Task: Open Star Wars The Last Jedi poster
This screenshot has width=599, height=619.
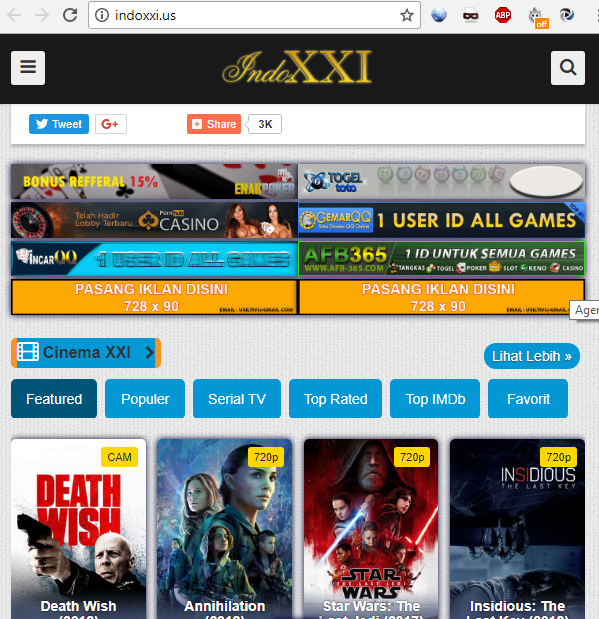Action: [371, 529]
